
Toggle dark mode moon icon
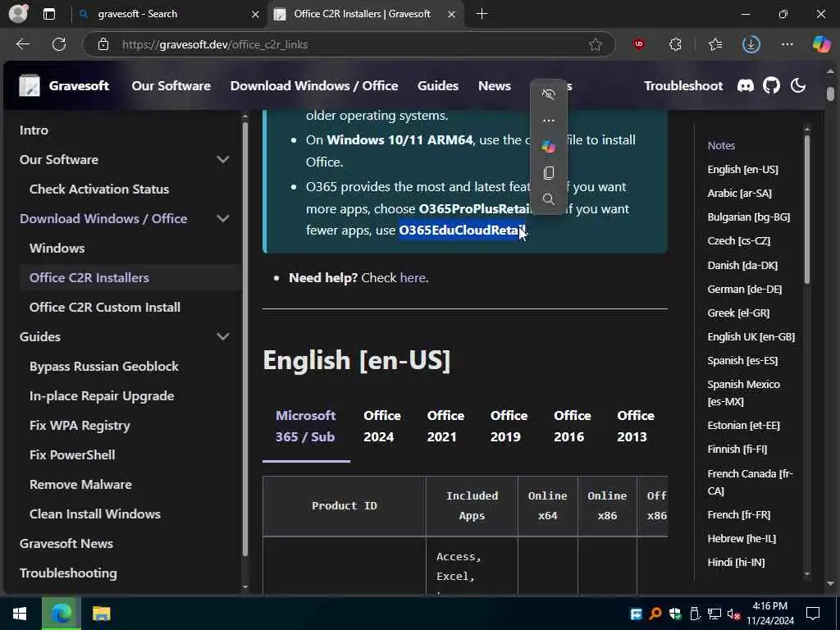coord(797,85)
